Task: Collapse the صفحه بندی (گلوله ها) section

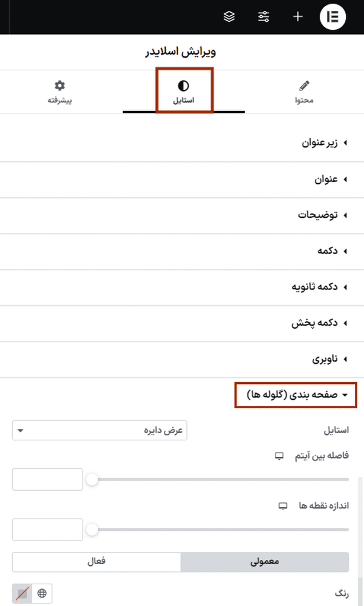Action: click(295, 395)
